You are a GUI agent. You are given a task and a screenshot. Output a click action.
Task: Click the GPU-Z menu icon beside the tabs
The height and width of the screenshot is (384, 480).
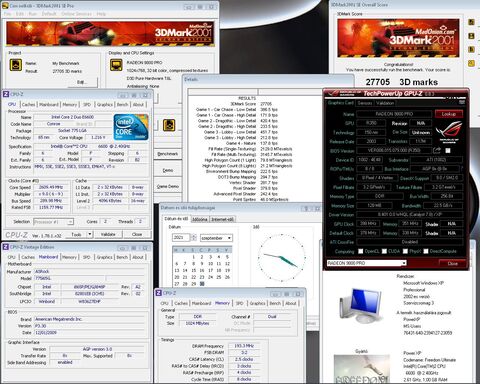pos(462,103)
